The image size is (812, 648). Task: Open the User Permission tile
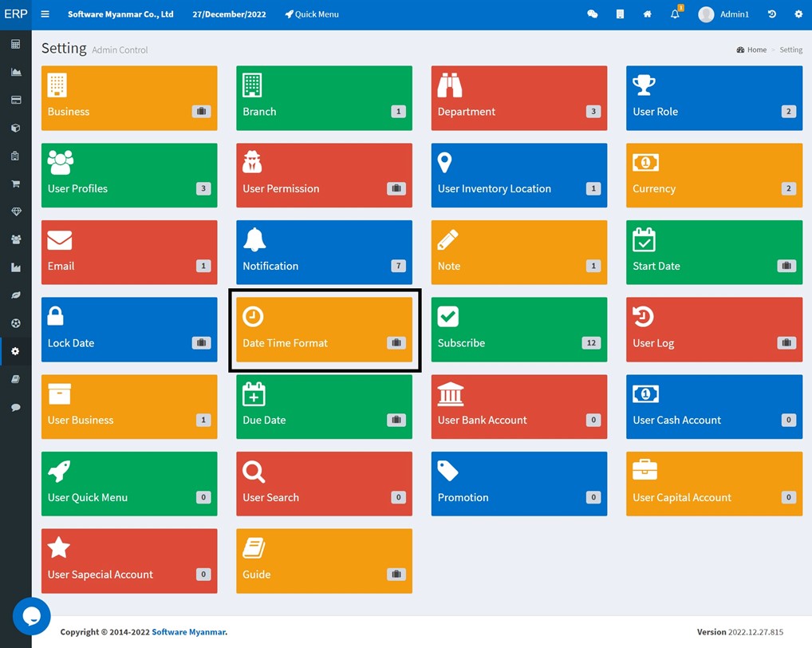tap(324, 175)
